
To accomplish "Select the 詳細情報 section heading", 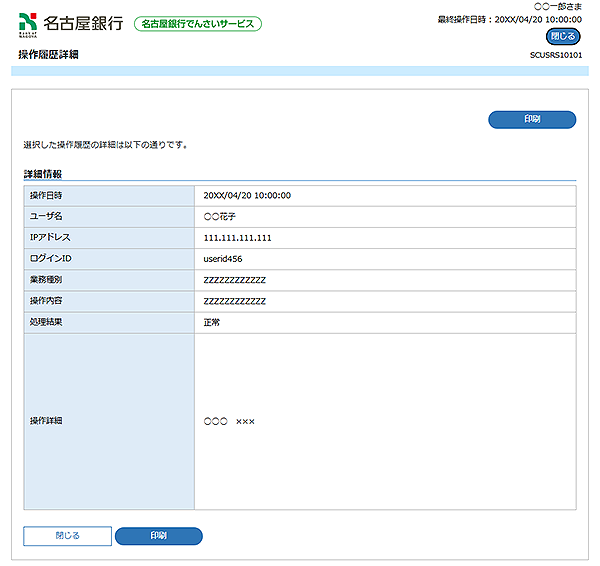I will pos(44,174).
